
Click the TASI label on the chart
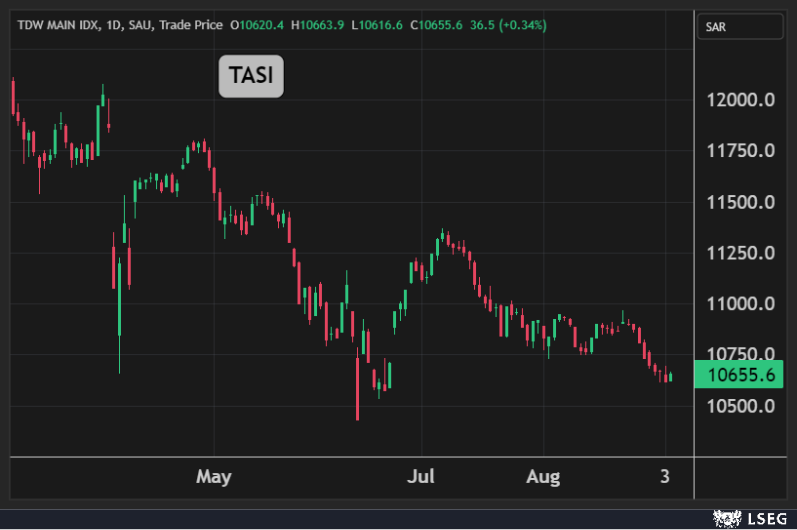251,77
